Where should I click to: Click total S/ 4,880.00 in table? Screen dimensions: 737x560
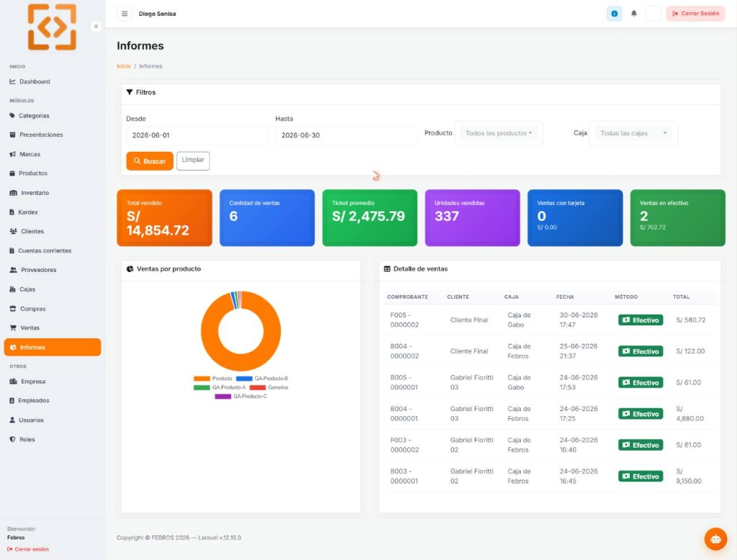(689, 414)
